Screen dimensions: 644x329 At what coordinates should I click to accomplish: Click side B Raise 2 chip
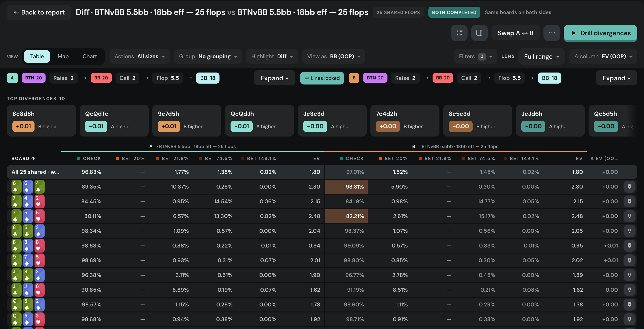405,78
